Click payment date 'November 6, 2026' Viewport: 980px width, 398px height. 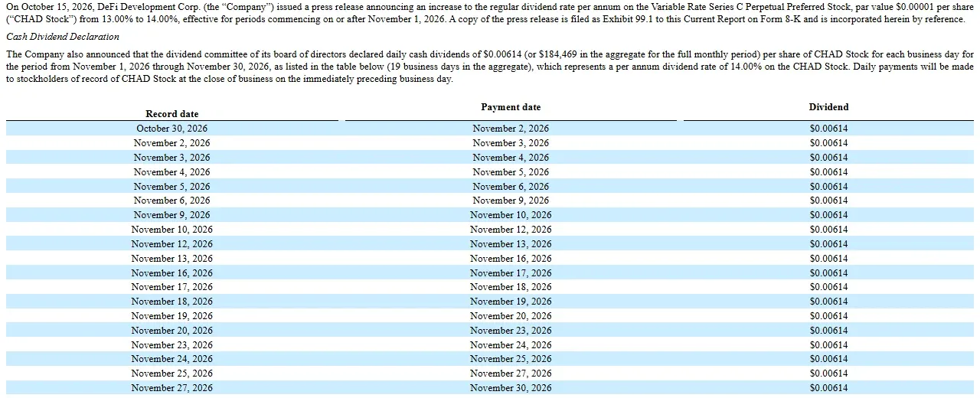511,187
